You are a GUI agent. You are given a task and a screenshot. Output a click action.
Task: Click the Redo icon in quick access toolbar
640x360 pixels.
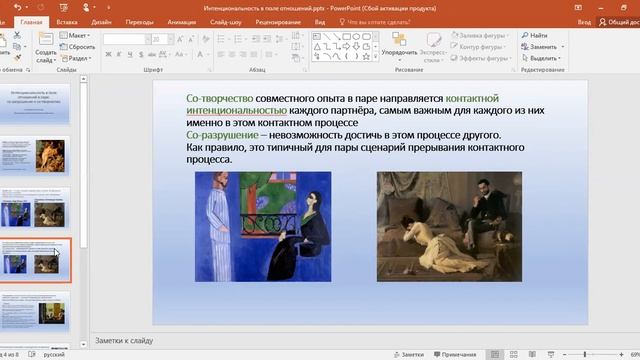41,7
